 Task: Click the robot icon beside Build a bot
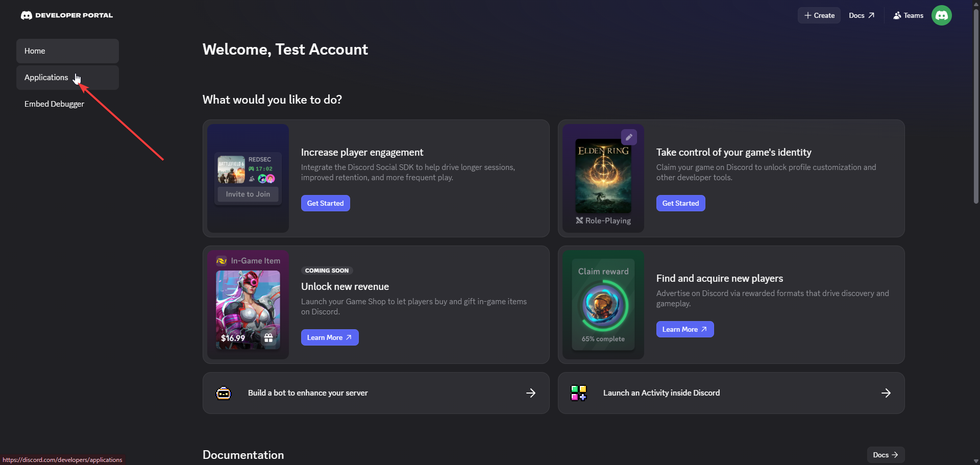pos(224,393)
